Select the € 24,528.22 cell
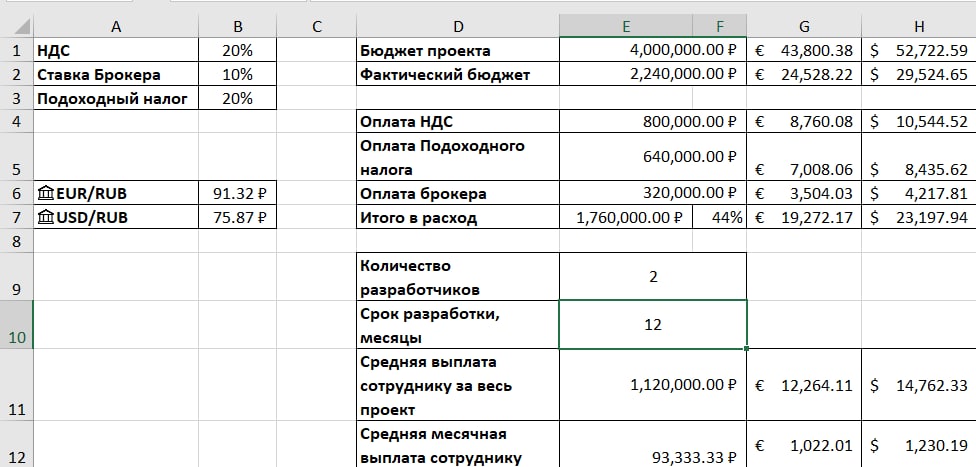976x467 pixels. [804, 74]
